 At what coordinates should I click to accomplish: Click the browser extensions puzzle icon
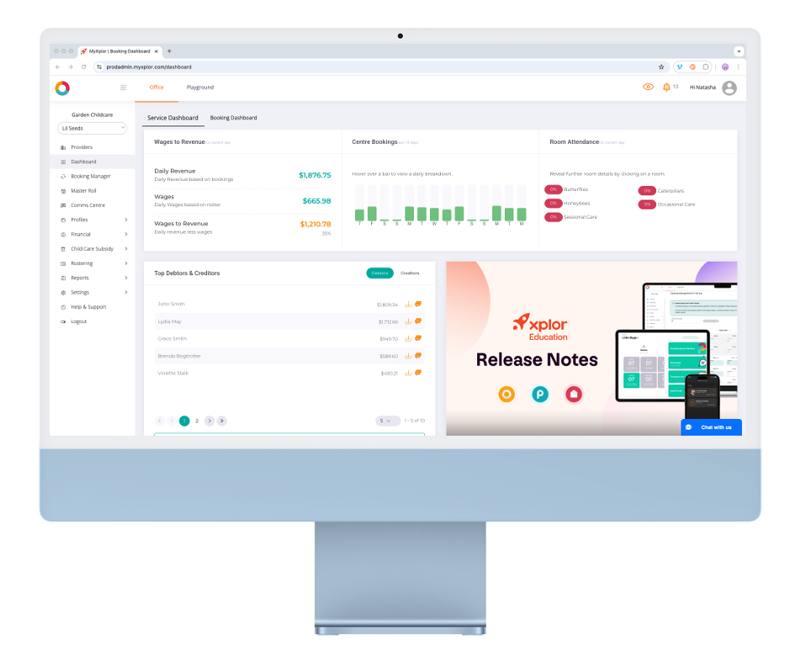[x=705, y=67]
